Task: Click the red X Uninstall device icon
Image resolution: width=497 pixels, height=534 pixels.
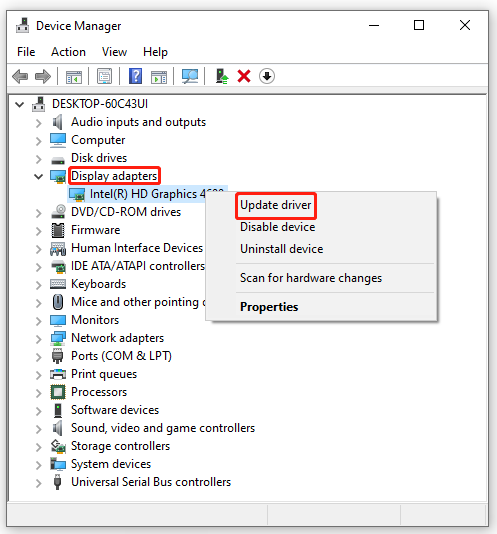Action: coord(244,76)
